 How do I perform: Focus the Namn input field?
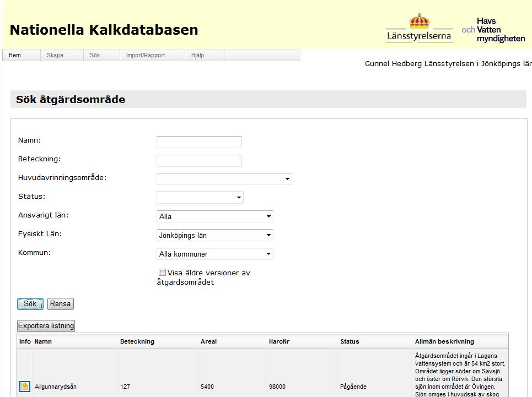click(x=199, y=142)
